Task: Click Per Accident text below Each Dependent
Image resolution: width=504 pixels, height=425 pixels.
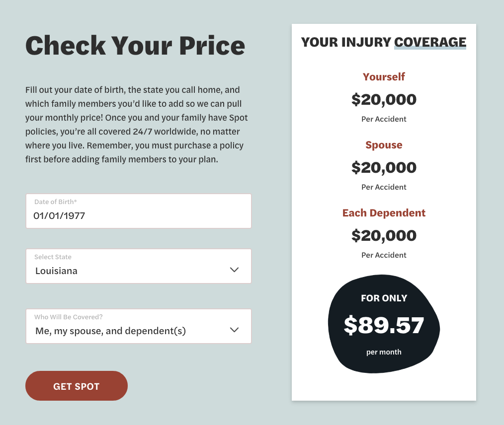Action: (x=384, y=255)
